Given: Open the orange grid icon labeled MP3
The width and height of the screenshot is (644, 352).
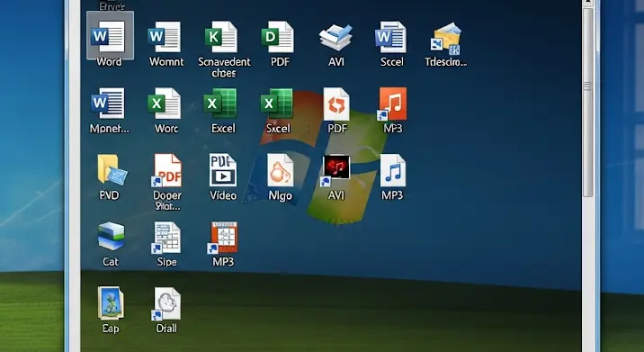Looking at the screenshot, I should (x=223, y=238).
